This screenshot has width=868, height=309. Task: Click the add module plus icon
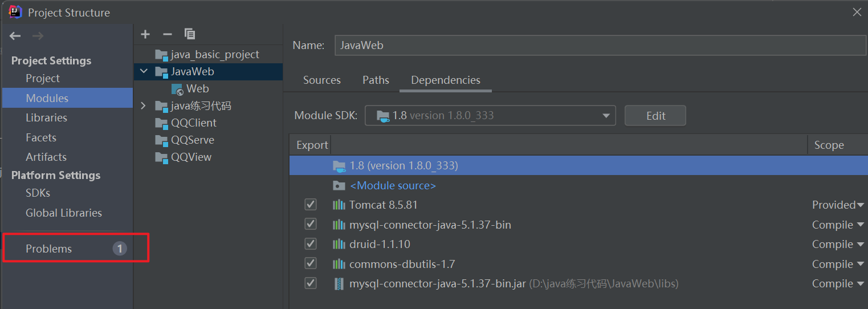click(145, 34)
